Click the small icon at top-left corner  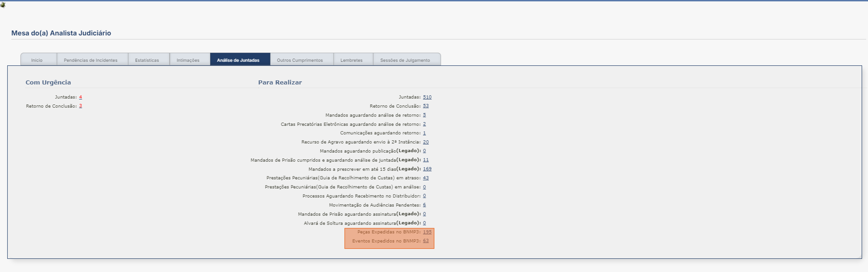coord(3,5)
